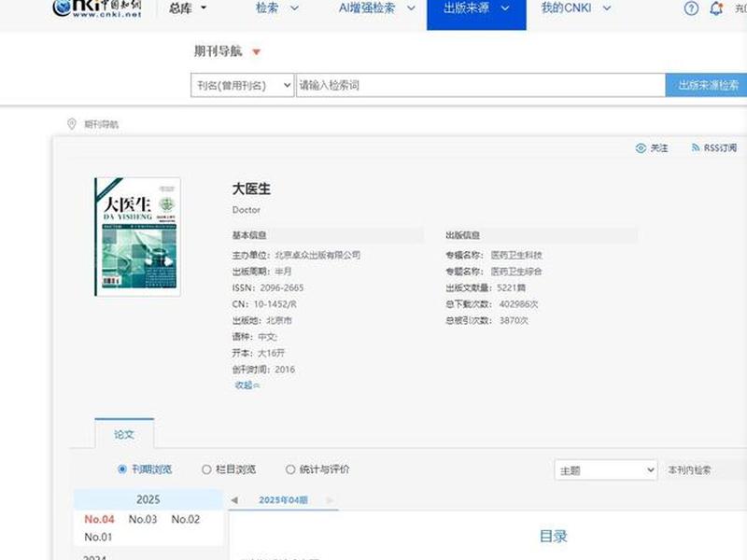Open issue No.03 of 2025
Viewport: 747px width, 560px height.
tap(143, 519)
